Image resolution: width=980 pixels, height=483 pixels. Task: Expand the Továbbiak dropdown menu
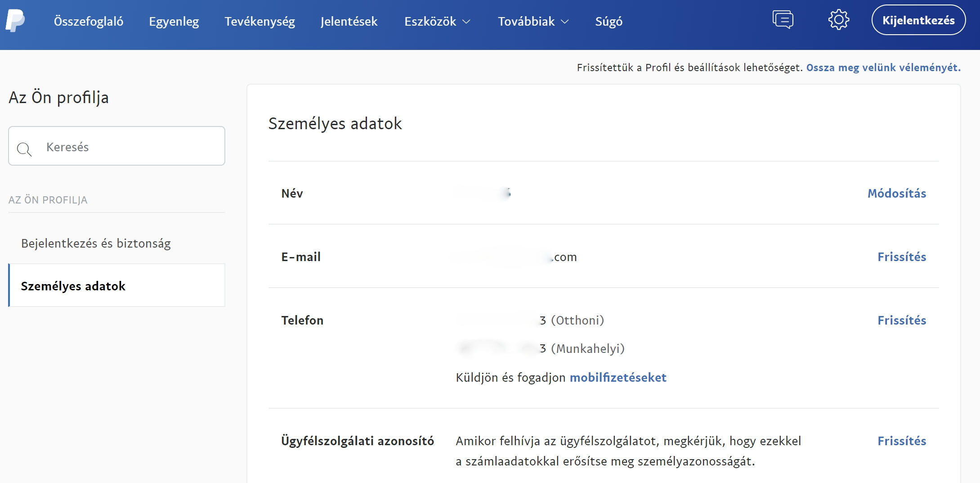[533, 21]
